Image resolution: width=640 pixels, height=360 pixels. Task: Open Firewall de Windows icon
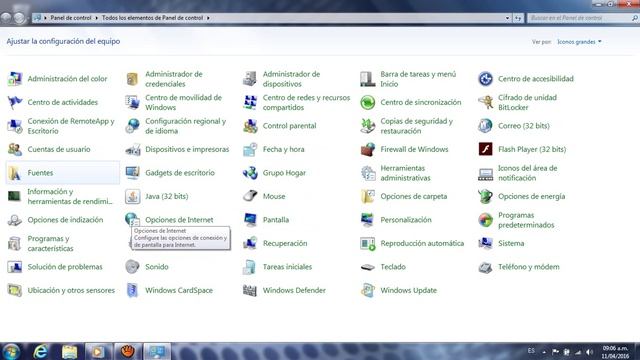[367, 149]
